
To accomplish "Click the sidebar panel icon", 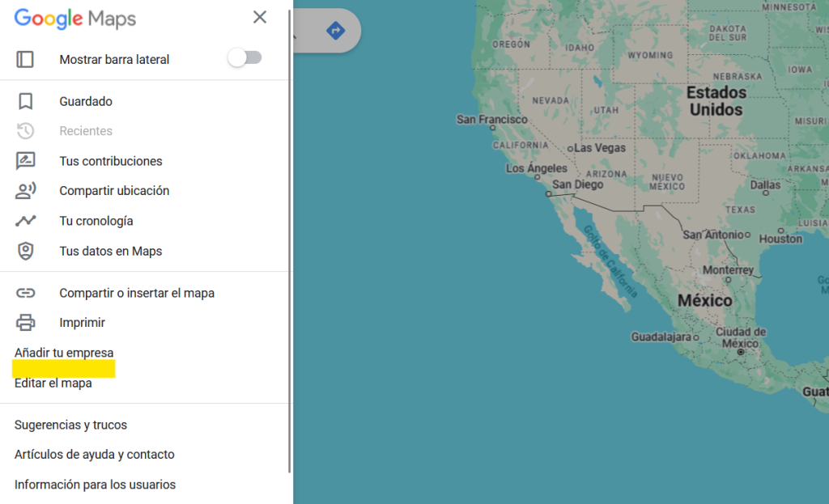I will click(26, 59).
